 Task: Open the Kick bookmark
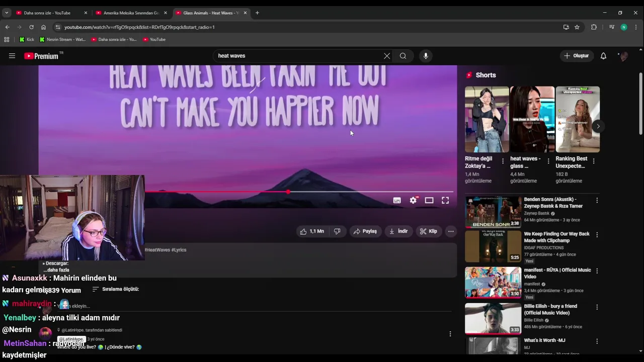pos(27,39)
